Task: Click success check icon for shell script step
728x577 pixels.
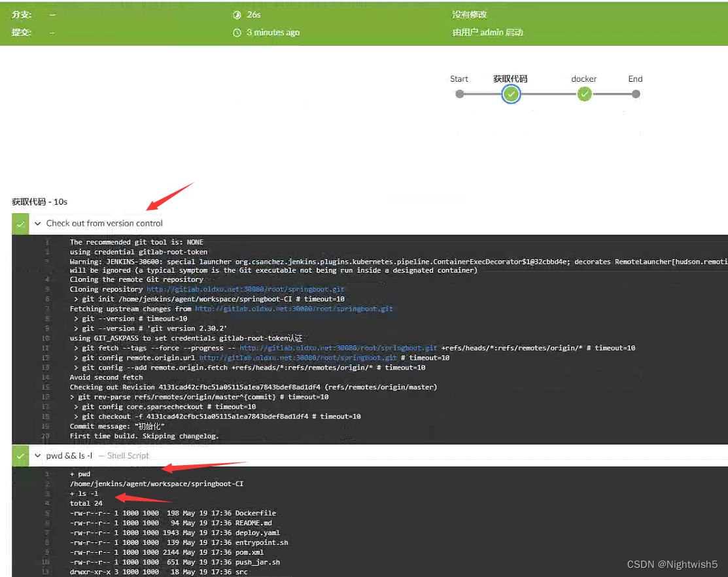Action: [x=20, y=456]
